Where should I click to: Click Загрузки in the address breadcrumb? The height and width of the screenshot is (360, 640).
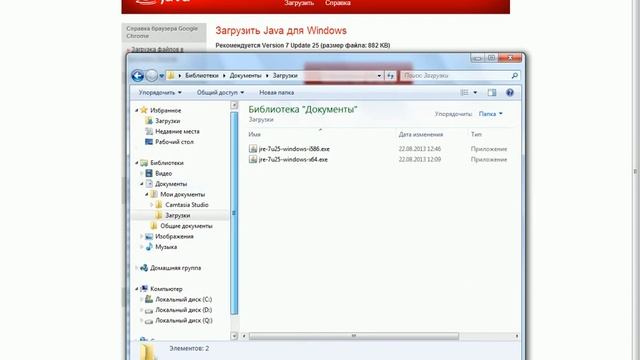(x=285, y=76)
